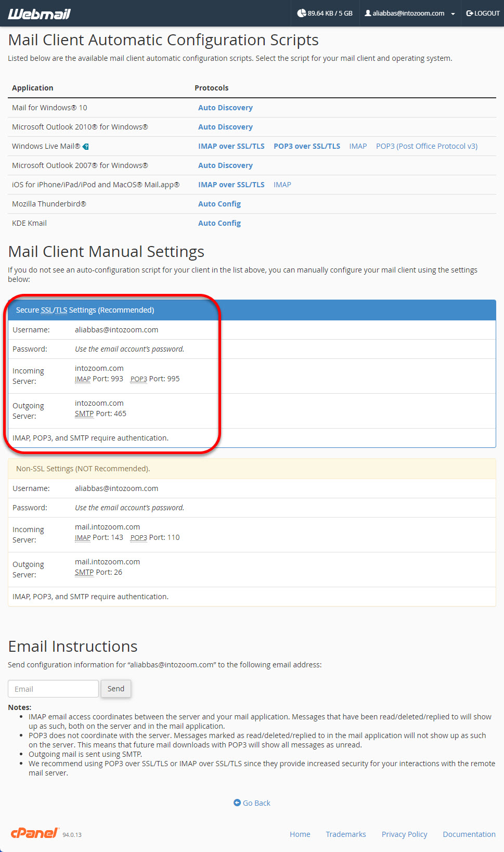
Task: Open the Home footer link
Action: coord(300,834)
